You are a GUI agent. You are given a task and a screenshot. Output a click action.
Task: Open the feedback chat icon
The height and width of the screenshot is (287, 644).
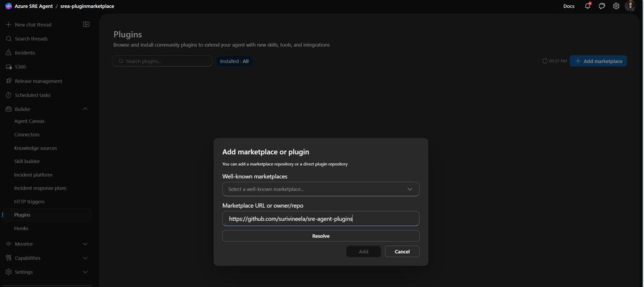602,6
